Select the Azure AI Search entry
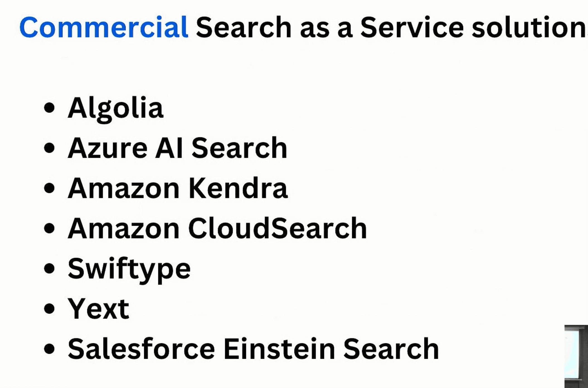This screenshot has width=588, height=388. [177, 148]
